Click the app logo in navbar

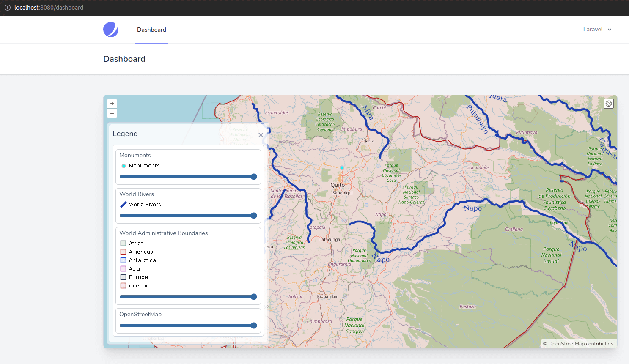pos(111,30)
